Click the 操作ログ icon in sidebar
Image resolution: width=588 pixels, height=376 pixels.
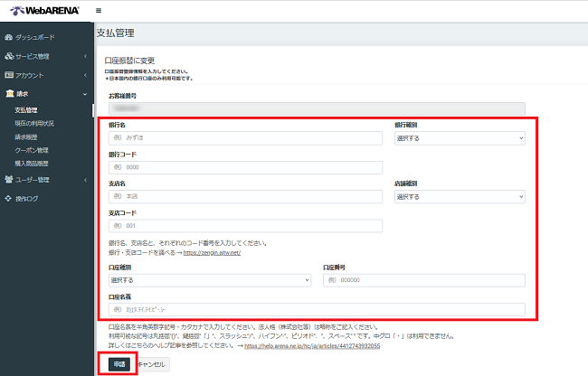9,198
